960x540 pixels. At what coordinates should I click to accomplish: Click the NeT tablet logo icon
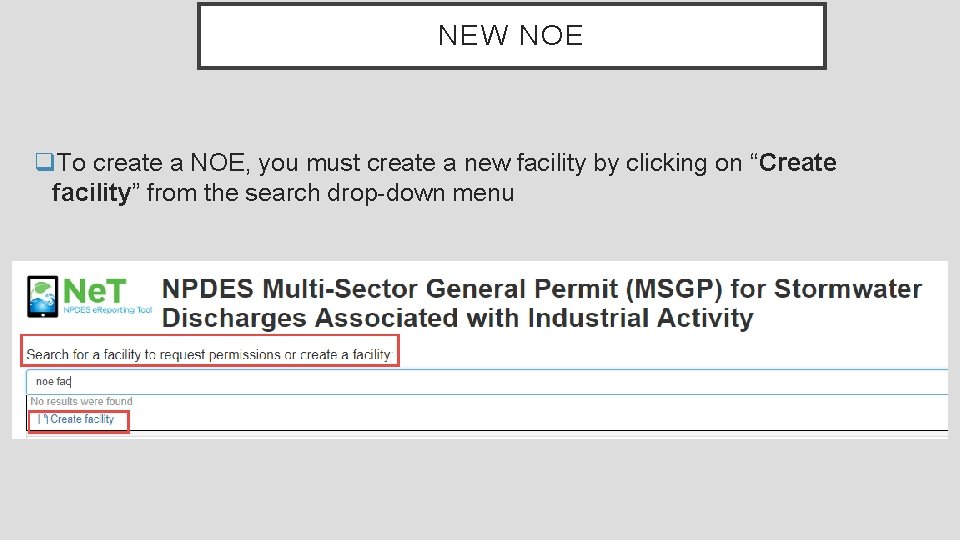pyautogui.click(x=42, y=298)
